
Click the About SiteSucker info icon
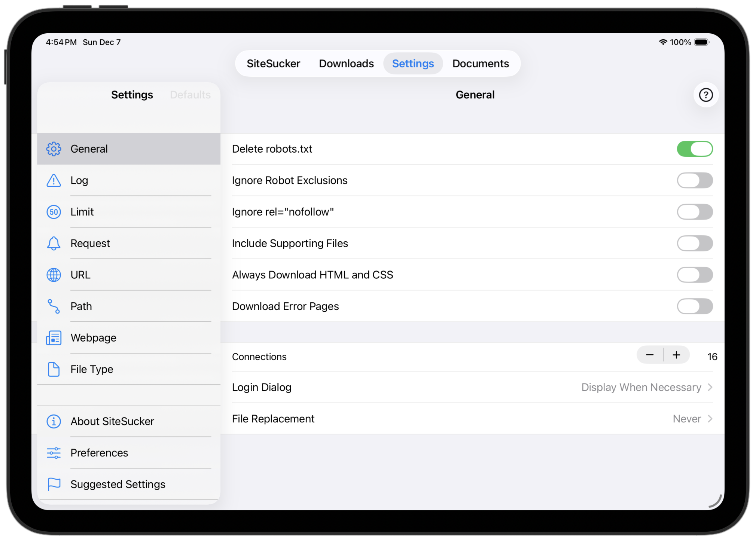coord(54,421)
